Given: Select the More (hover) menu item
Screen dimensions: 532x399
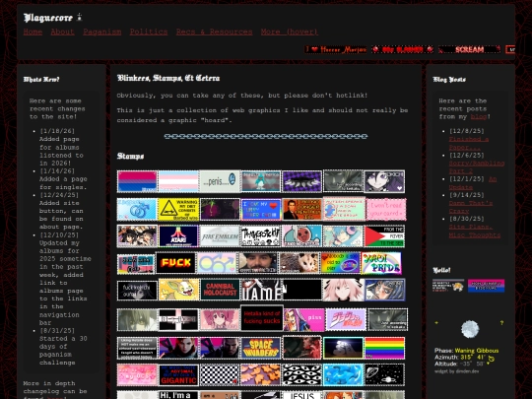Looking at the screenshot, I should click(290, 32).
